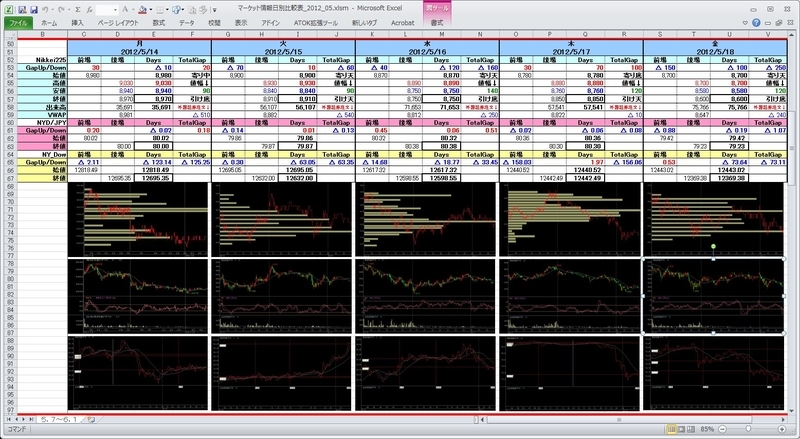Click the zoom in plus button

(782, 429)
